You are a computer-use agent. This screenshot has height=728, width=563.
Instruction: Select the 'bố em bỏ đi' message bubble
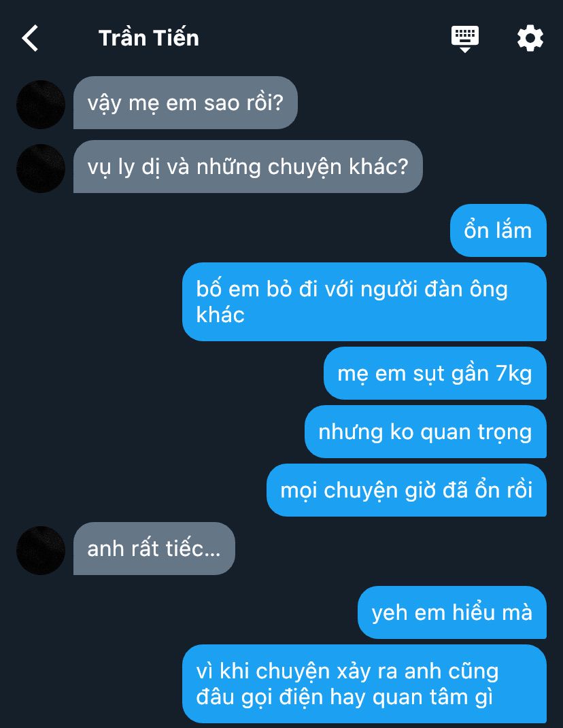(364, 302)
